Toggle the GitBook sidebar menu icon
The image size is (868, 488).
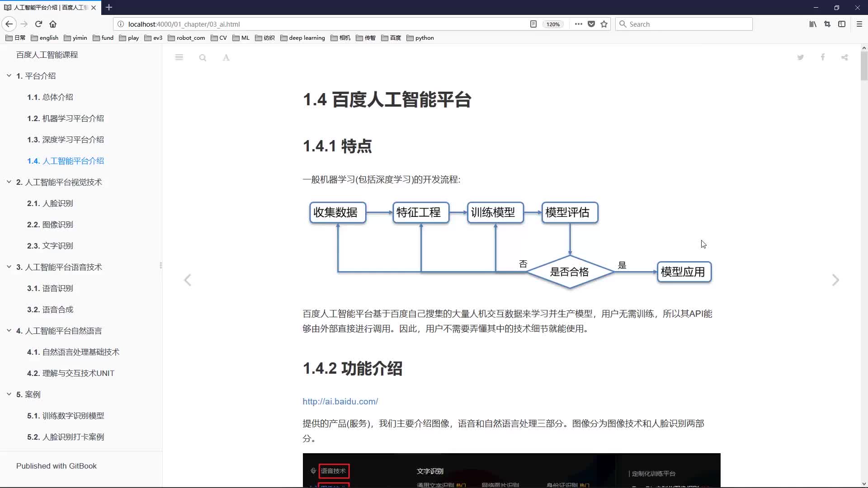(179, 57)
